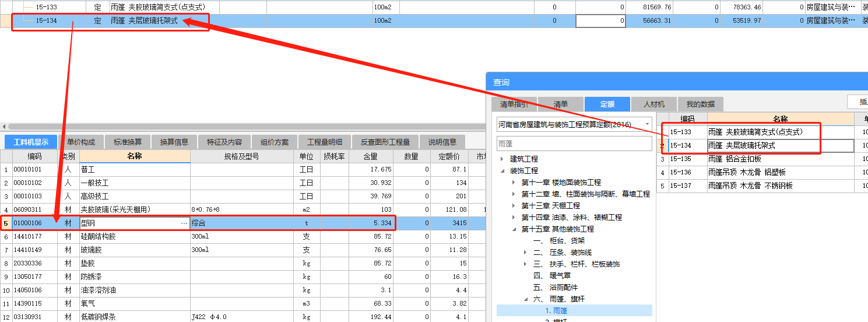The height and width of the screenshot is (322, 868).
Task: Select 五、浴厕配件 tree item
Action: [x=555, y=287]
